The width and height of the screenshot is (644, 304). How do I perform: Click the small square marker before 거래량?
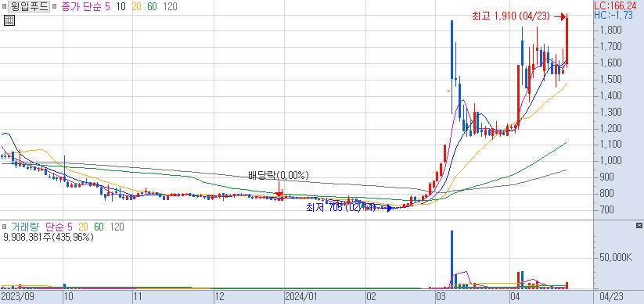pyautogui.click(x=5, y=227)
